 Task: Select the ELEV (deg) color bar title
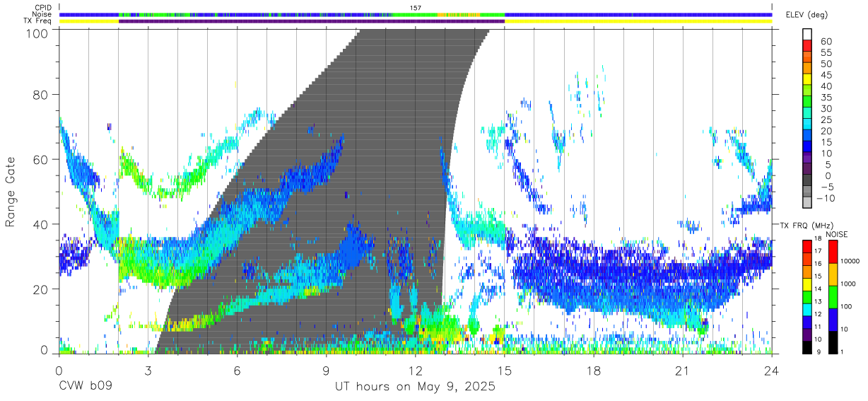coord(807,15)
